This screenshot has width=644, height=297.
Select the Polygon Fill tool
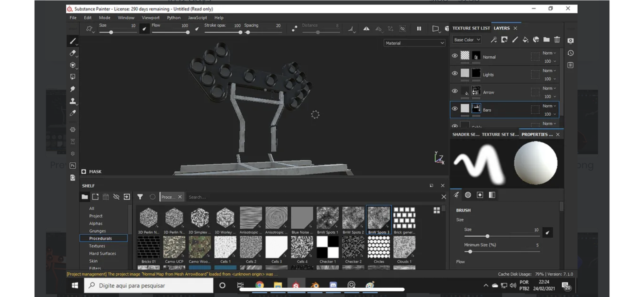pyautogui.click(x=72, y=77)
